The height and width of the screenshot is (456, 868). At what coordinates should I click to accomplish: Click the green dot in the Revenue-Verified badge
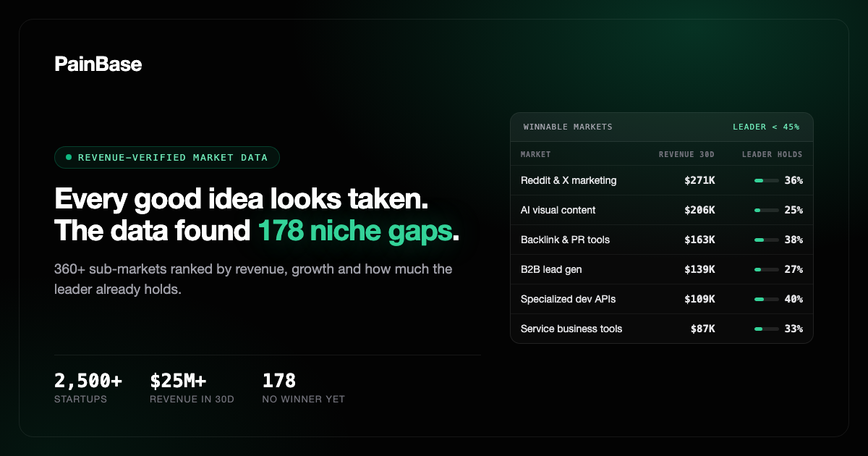coord(69,157)
